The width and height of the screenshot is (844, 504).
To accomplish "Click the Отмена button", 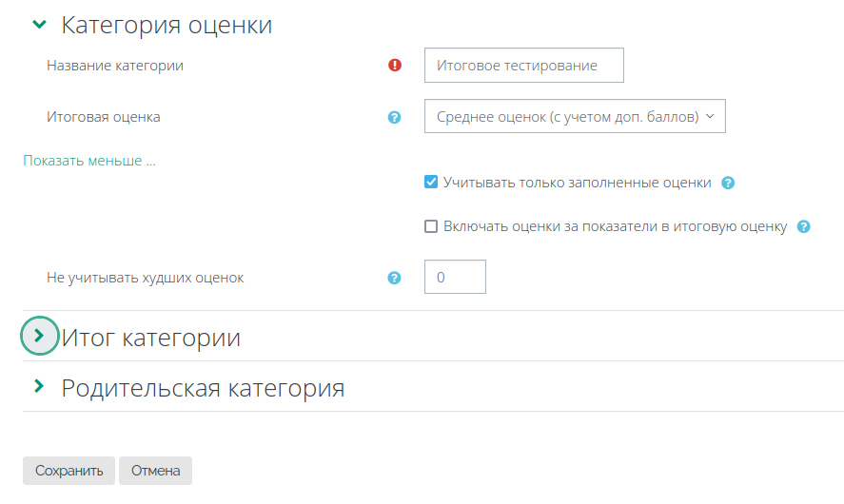I will tap(155, 471).
